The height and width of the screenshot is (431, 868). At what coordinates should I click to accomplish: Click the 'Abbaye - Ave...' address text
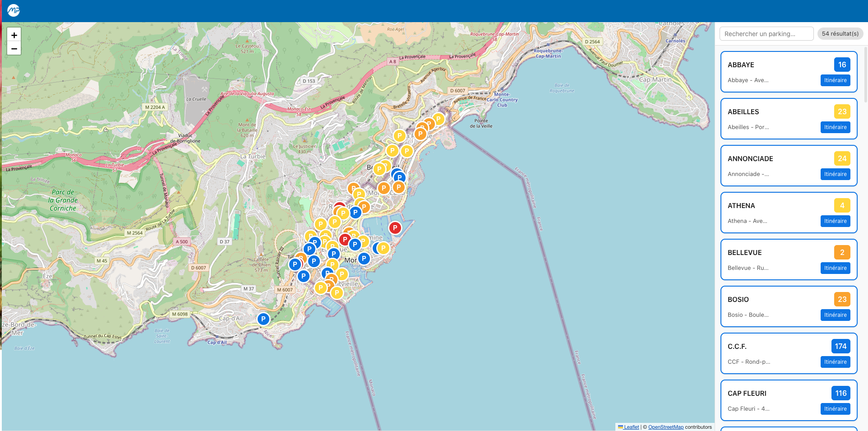(748, 80)
